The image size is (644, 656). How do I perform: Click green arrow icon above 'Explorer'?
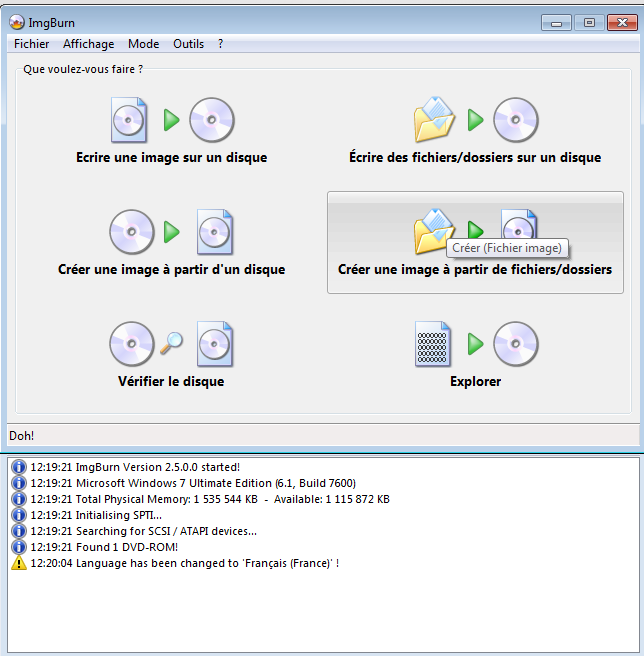click(x=476, y=344)
